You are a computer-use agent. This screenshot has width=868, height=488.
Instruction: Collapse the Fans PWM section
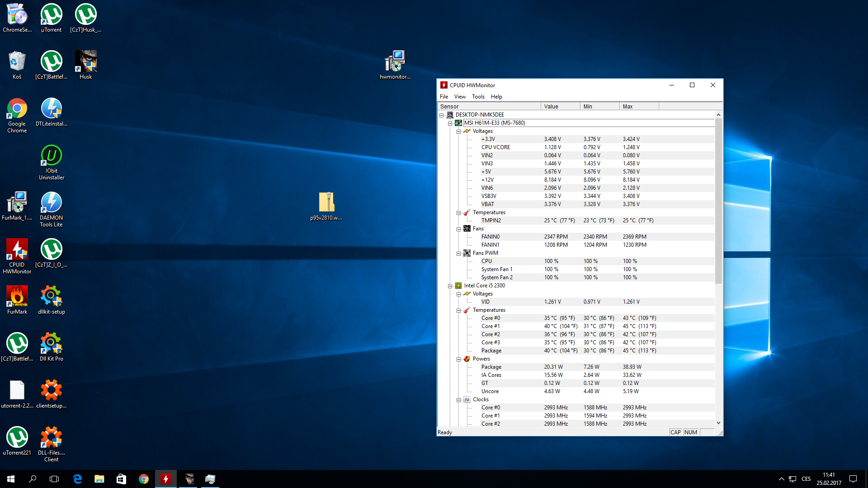point(458,253)
